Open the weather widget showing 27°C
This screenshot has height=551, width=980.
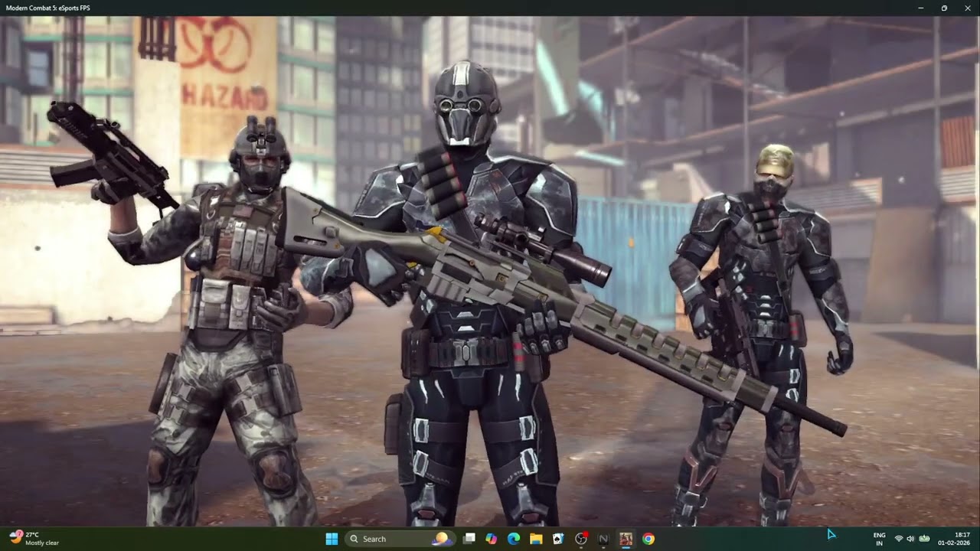(x=35, y=539)
